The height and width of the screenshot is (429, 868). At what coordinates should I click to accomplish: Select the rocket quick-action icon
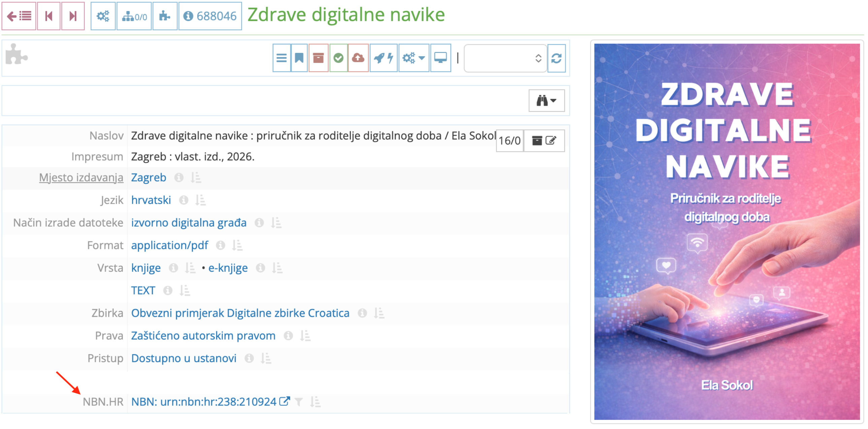[383, 58]
